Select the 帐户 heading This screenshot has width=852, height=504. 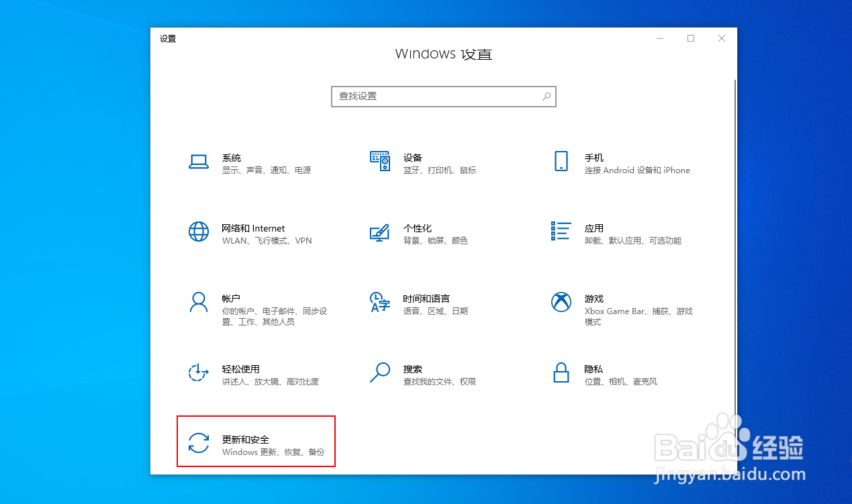(x=231, y=299)
